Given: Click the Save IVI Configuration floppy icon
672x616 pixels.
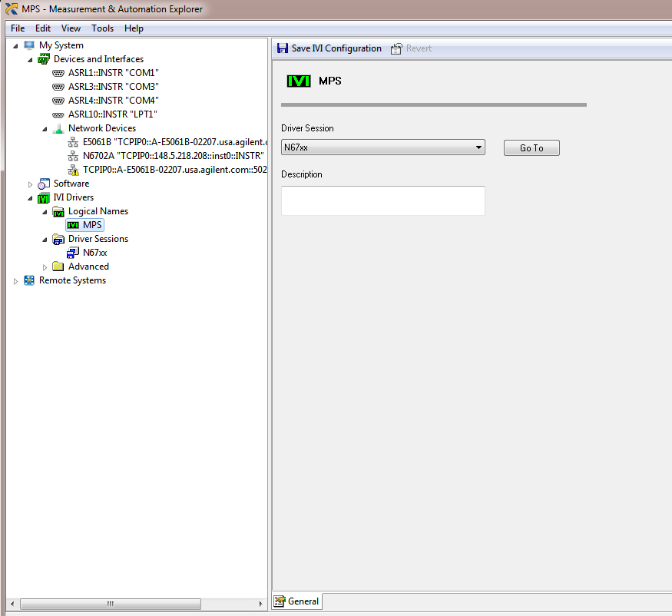Looking at the screenshot, I should pyautogui.click(x=283, y=48).
